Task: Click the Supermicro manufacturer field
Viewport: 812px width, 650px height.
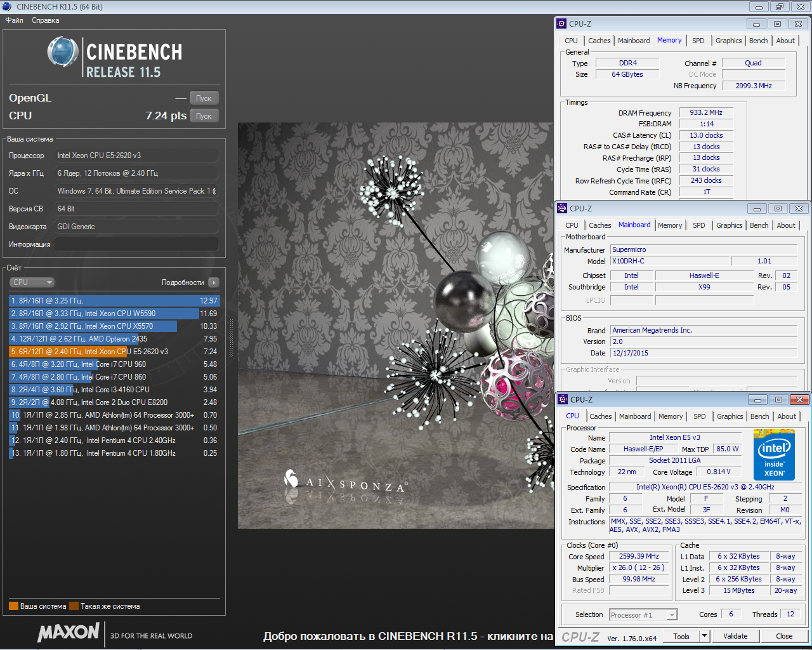Action: point(704,249)
